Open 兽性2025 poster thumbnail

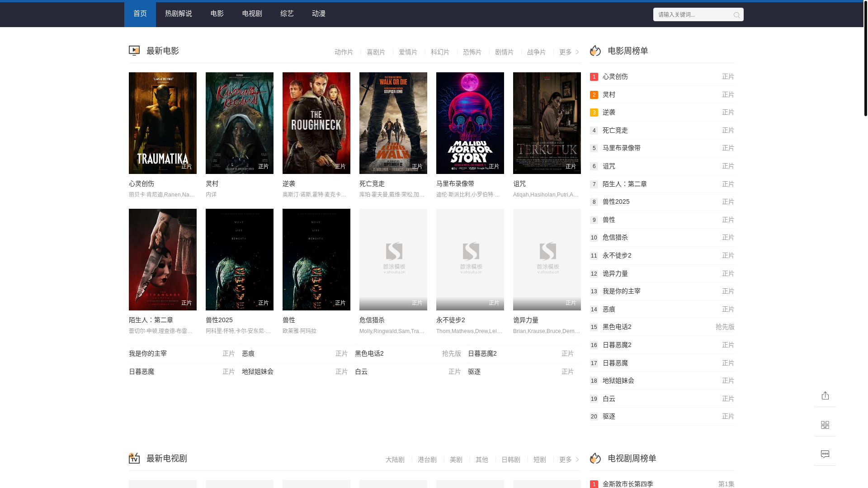pyautogui.click(x=240, y=259)
